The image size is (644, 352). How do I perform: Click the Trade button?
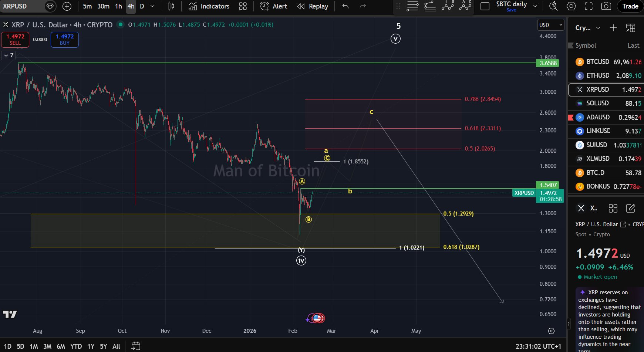(630, 6)
